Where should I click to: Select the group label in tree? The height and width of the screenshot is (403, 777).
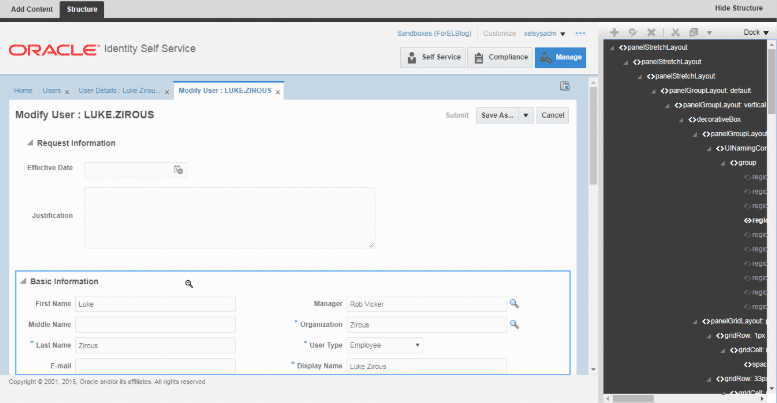click(x=746, y=163)
